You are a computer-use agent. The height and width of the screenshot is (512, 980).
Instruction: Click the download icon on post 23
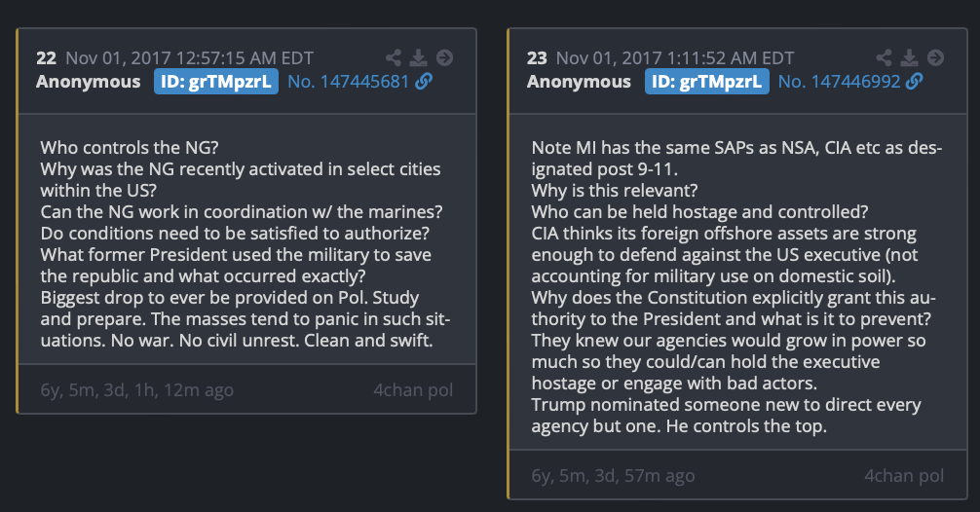[909, 58]
